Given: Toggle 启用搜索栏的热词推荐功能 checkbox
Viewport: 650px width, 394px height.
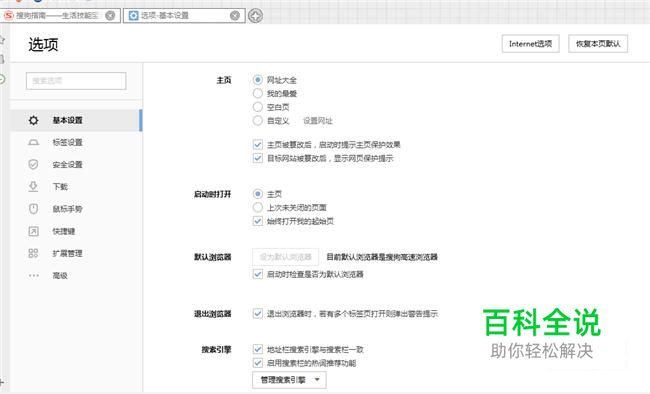Looking at the screenshot, I should (x=258, y=363).
